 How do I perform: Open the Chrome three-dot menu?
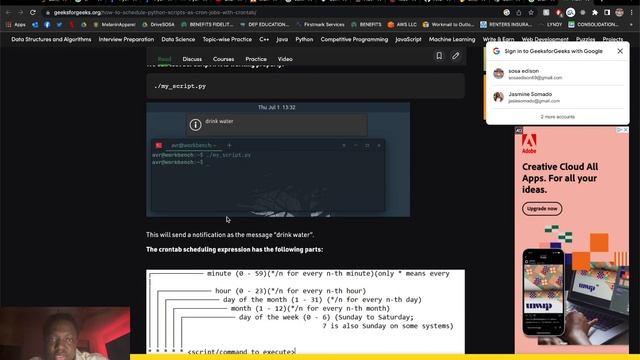pos(631,13)
